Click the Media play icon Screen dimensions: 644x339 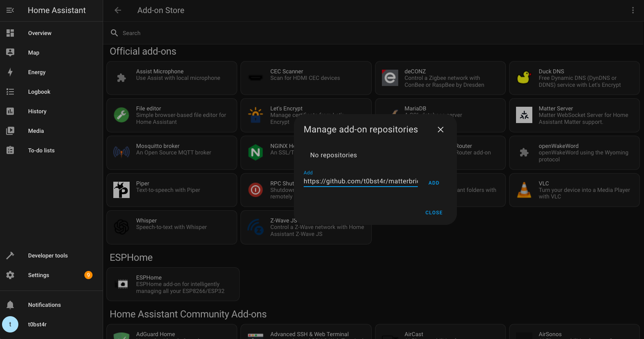[10, 131]
